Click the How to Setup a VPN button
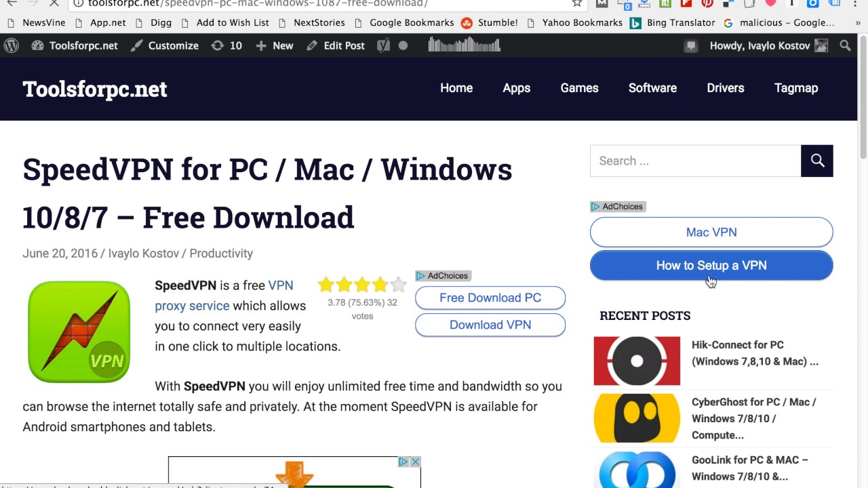868x488 pixels. tap(711, 266)
